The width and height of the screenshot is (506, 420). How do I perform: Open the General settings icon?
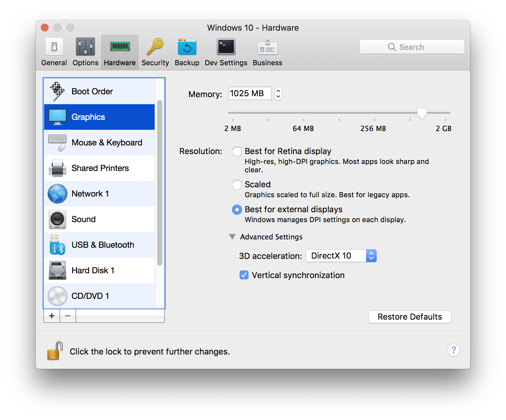(54, 47)
